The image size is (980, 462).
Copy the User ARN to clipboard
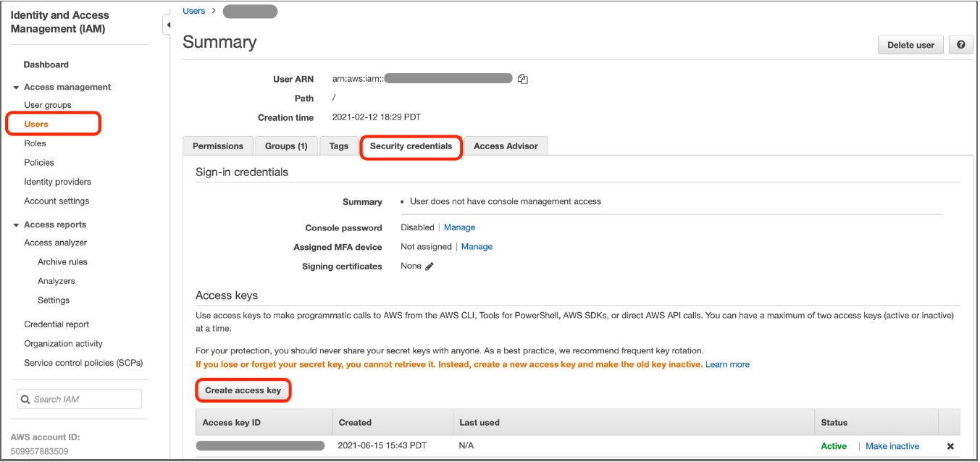[523, 79]
